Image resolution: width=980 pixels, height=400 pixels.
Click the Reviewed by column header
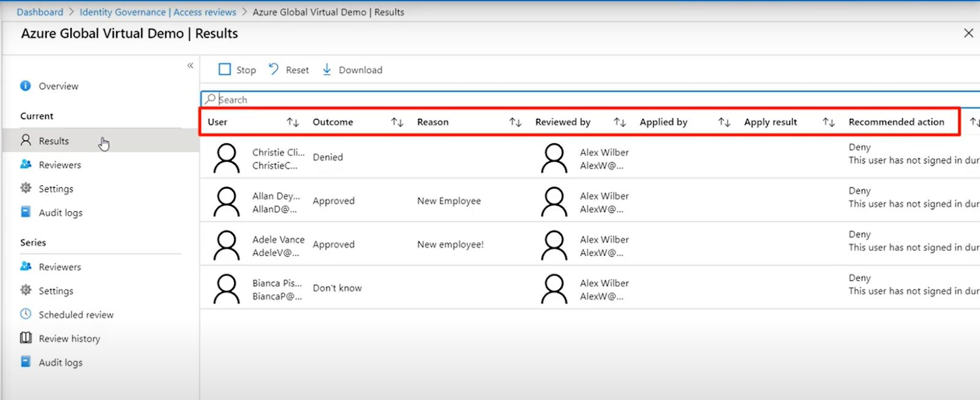pos(562,122)
